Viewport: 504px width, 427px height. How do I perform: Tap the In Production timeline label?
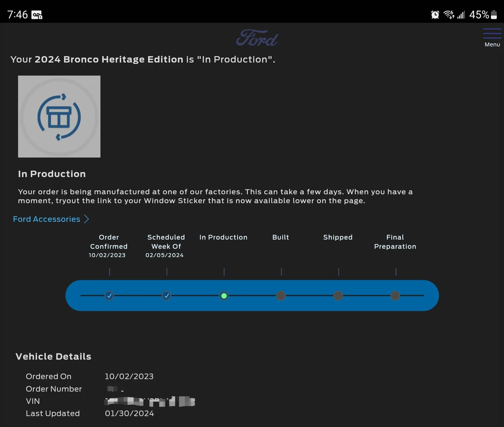pos(223,237)
